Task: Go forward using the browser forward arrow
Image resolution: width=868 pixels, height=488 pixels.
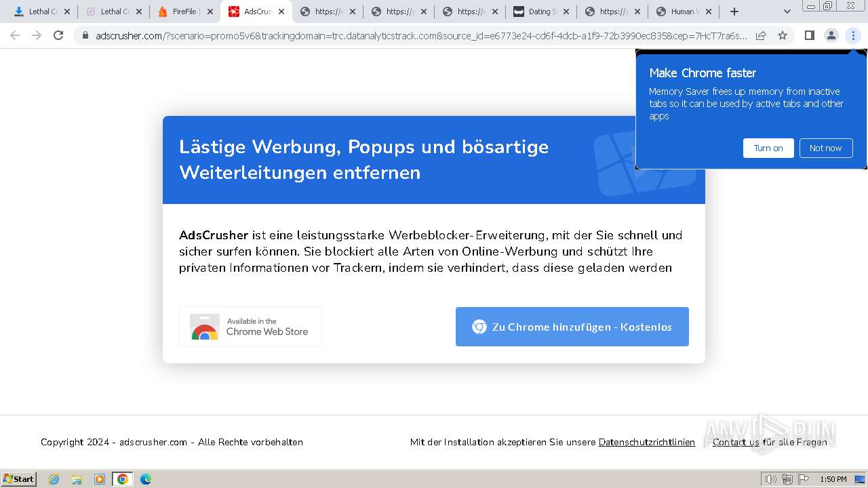Action: point(37,35)
